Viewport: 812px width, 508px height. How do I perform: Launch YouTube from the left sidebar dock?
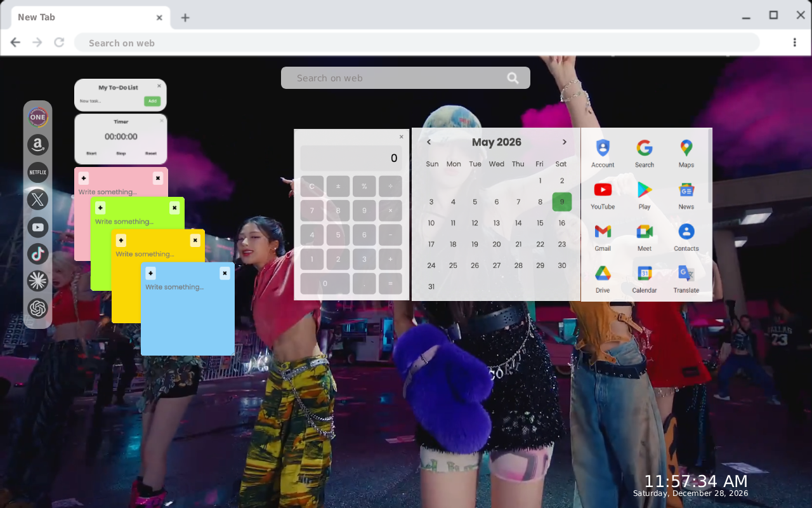point(38,227)
